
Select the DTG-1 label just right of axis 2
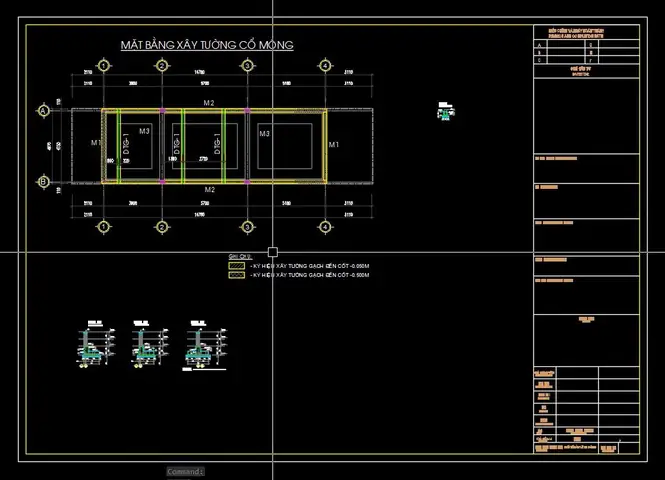tap(176, 144)
